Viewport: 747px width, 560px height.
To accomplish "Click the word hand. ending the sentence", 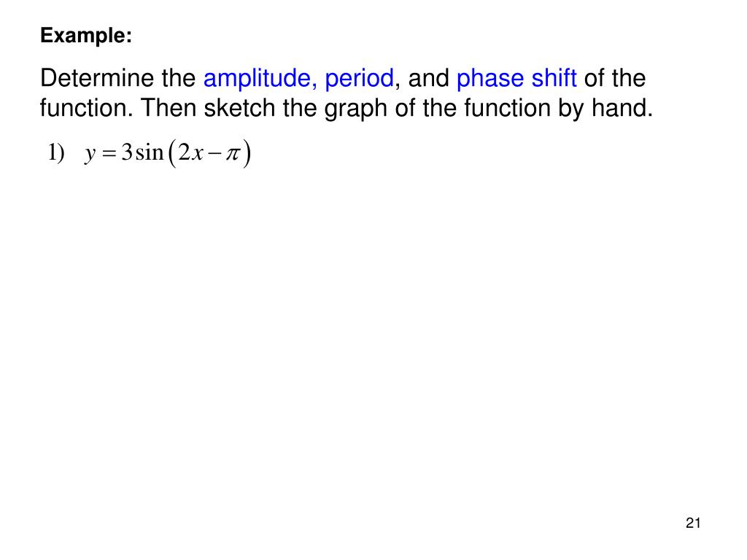I will tap(622, 108).
